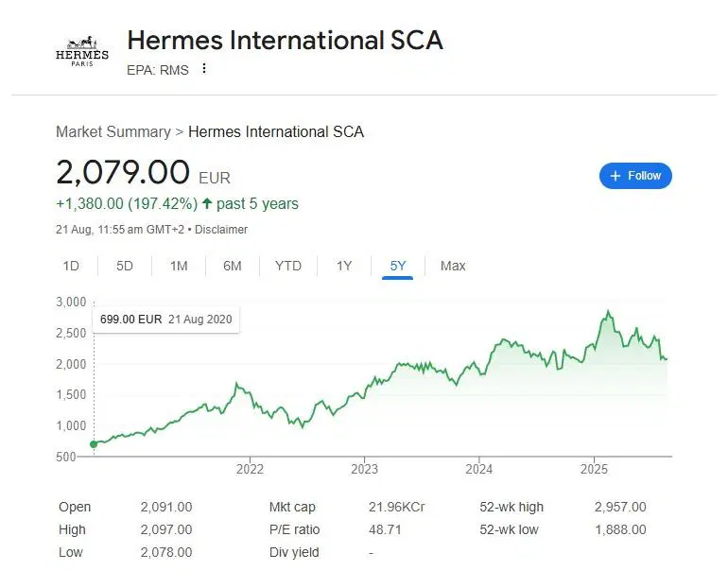The image size is (728, 571).
Task: Click the green upward arrow icon
Action: click(x=208, y=204)
